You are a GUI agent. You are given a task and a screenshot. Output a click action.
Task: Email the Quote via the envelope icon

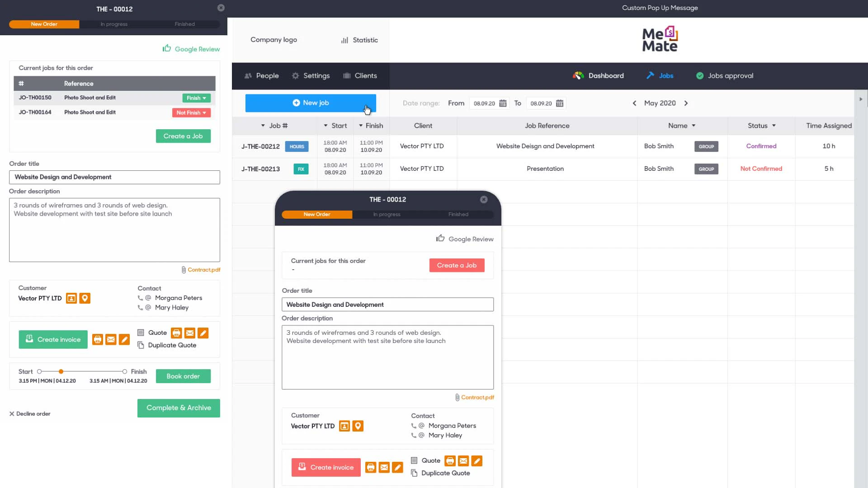(189, 333)
